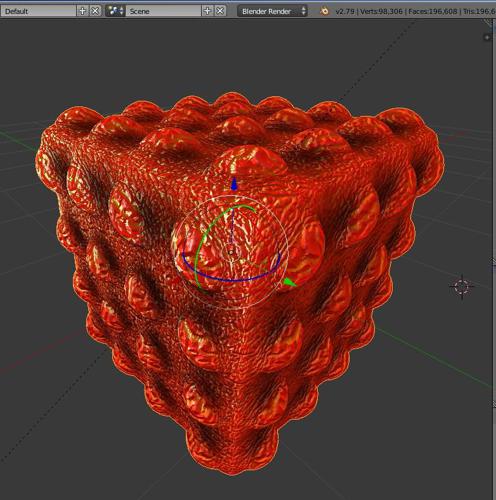The width and height of the screenshot is (496, 500).
Task: Expand the hidden properties region plus
Action: pyautogui.click(x=487, y=37)
